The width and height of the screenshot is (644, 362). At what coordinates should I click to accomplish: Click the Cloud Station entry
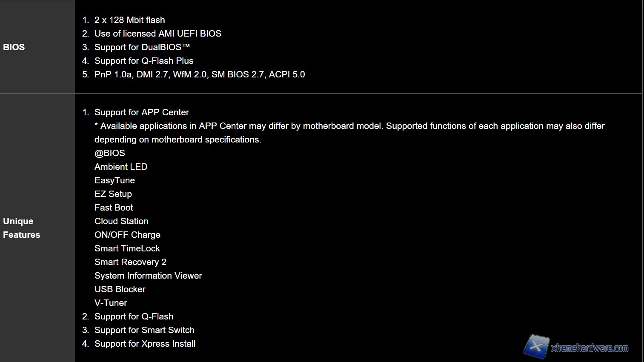click(x=121, y=221)
